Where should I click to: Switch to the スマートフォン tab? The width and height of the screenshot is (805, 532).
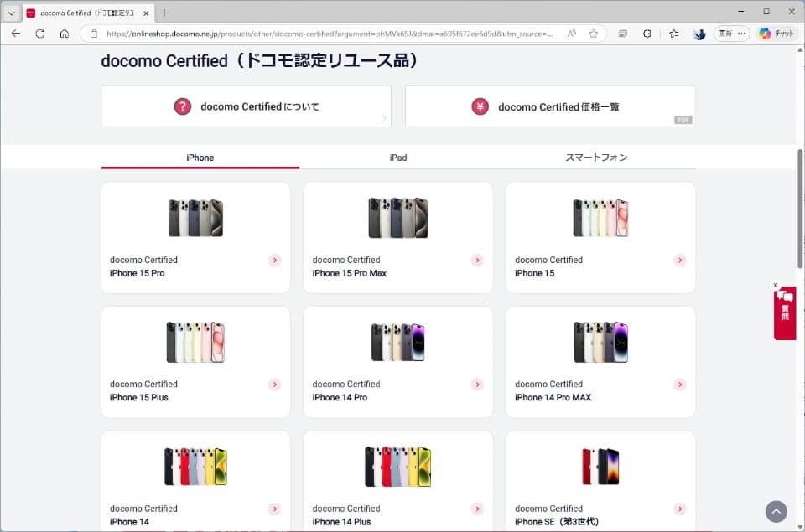click(x=596, y=158)
